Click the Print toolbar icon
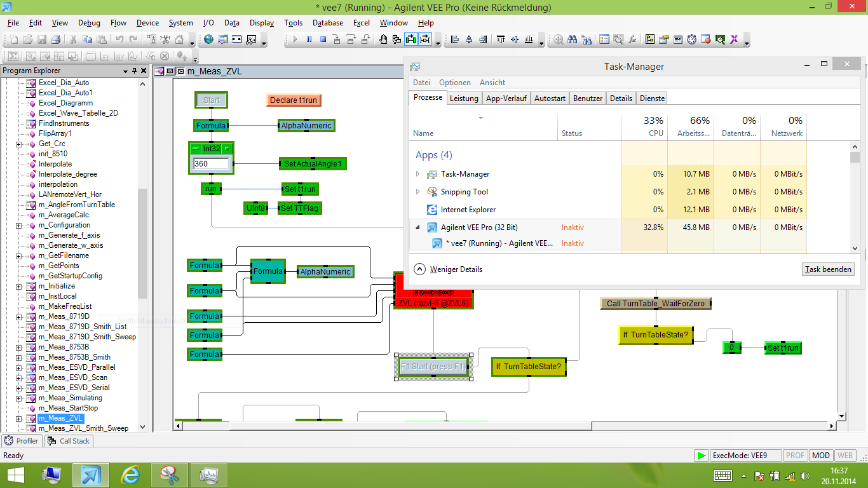 tap(55, 39)
